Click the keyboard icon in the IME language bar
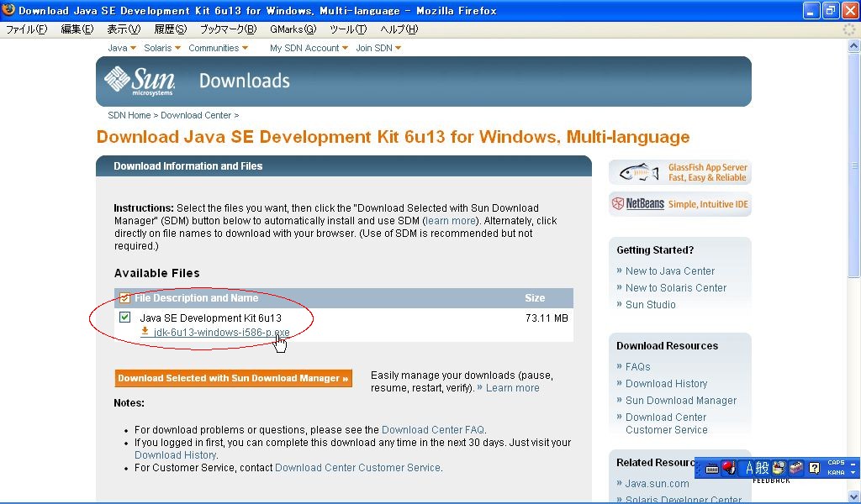The image size is (861, 504). click(711, 469)
